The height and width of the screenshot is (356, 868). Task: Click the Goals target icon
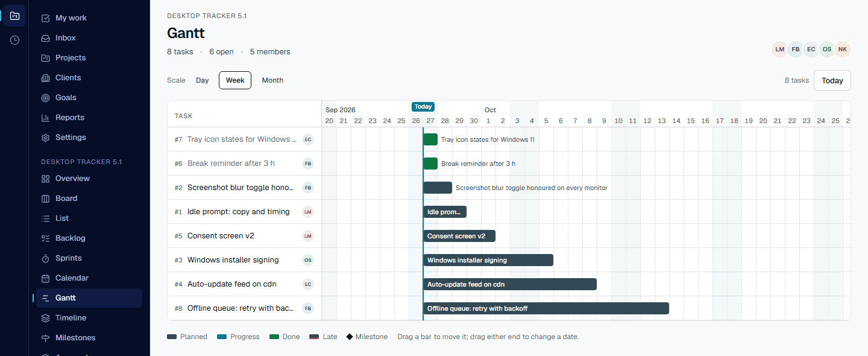45,98
